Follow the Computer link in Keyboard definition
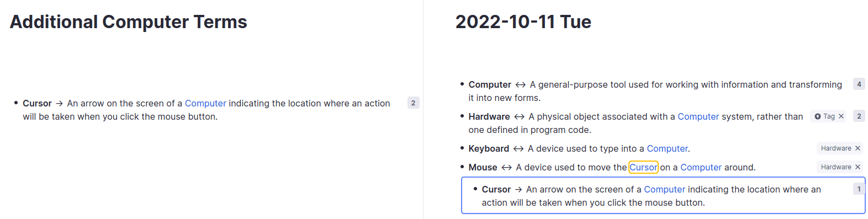868x219 pixels. [667, 149]
